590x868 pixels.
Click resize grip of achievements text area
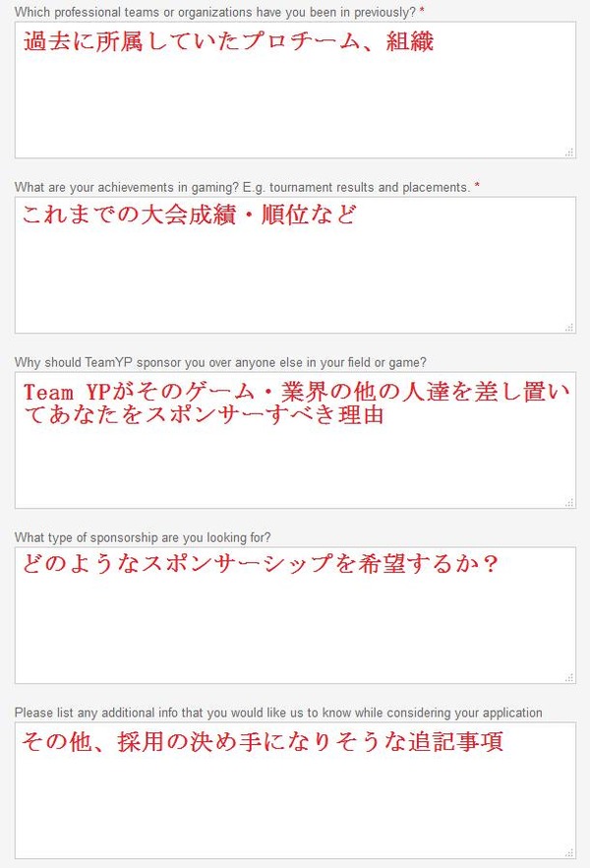[x=569, y=327]
